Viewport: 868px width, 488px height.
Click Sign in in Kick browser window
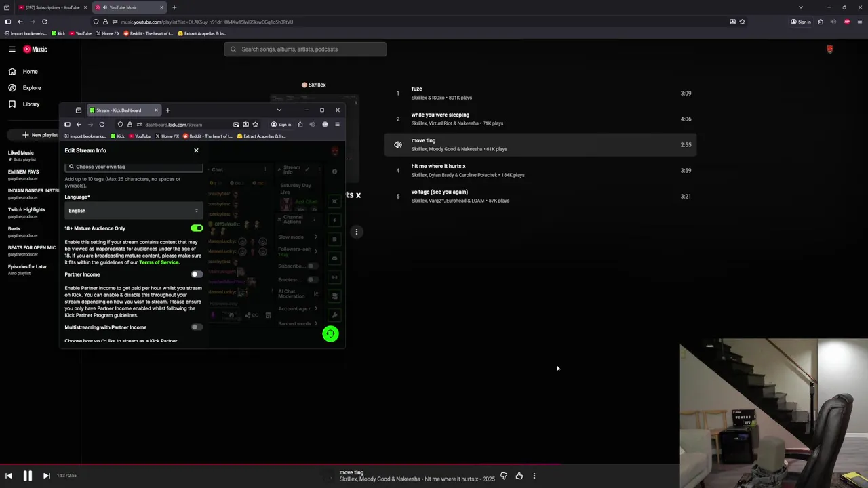(281, 124)
